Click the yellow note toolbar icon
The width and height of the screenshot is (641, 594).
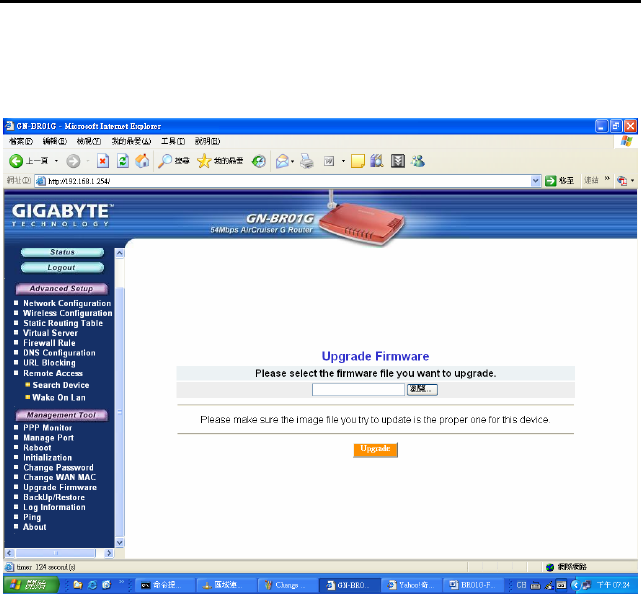pos(358,161)
